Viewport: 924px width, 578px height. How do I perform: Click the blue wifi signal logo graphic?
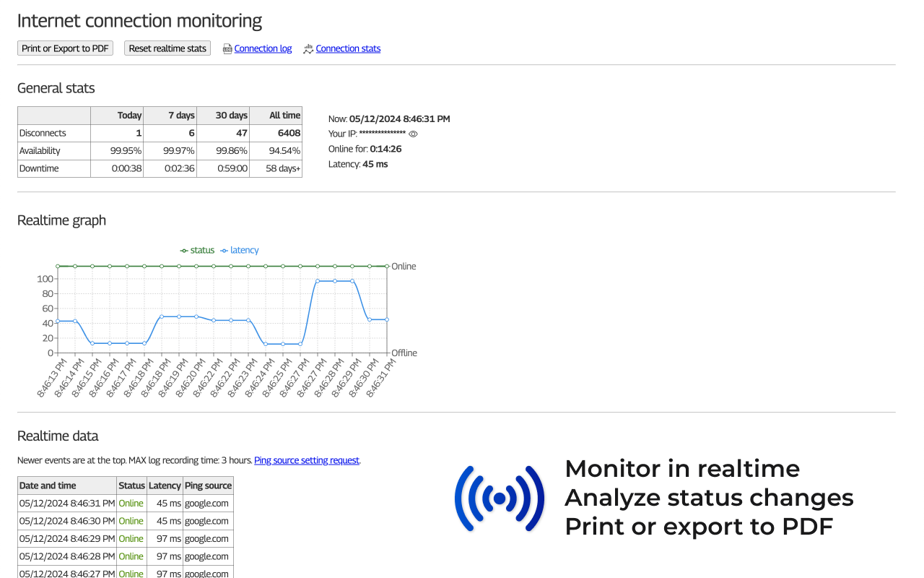500,498
